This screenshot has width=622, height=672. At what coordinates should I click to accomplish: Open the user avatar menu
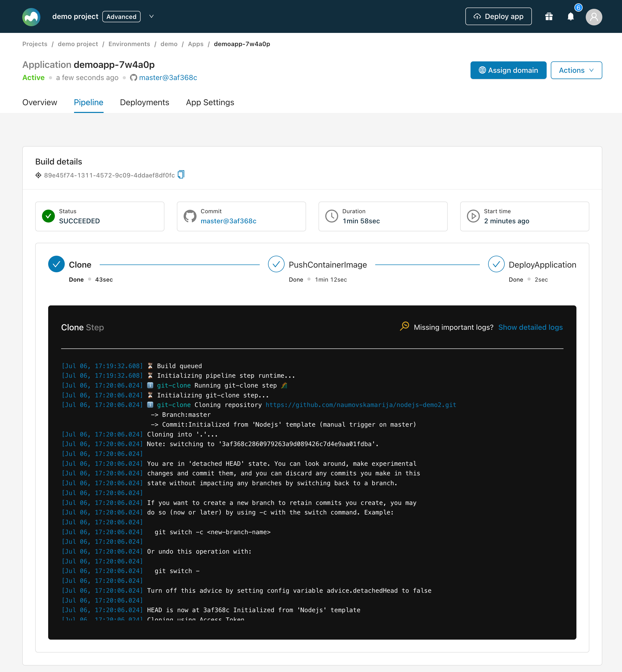pyautogui.click(x=594, y=17)
